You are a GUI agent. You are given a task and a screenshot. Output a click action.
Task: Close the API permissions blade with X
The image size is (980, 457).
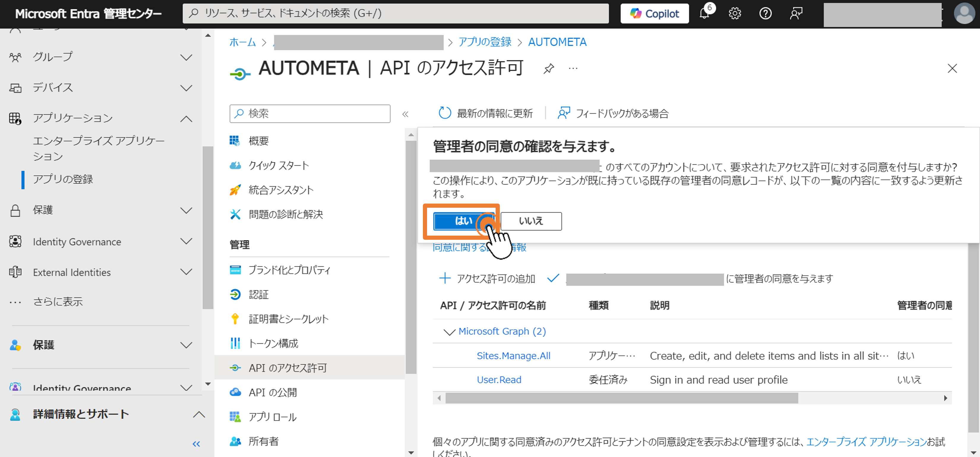[952, 69]
